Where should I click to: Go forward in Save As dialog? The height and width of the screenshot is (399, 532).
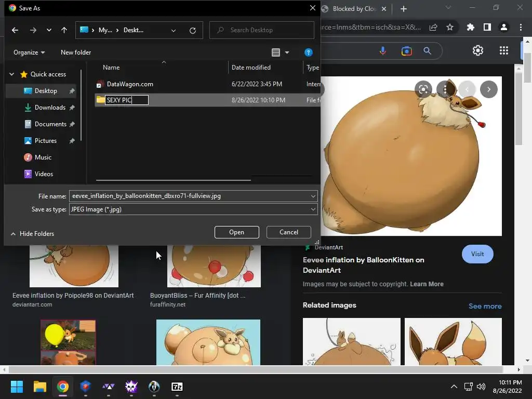tap(33, 30)
